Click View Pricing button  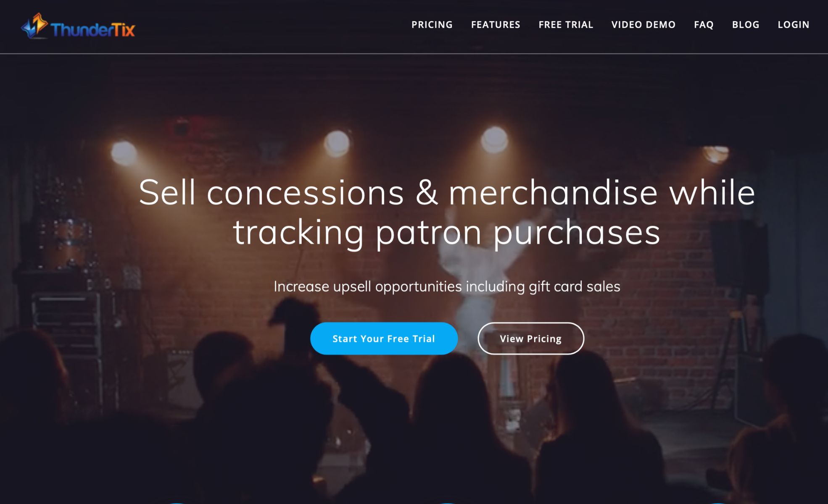pyautogui.click(x=530, y=338)
